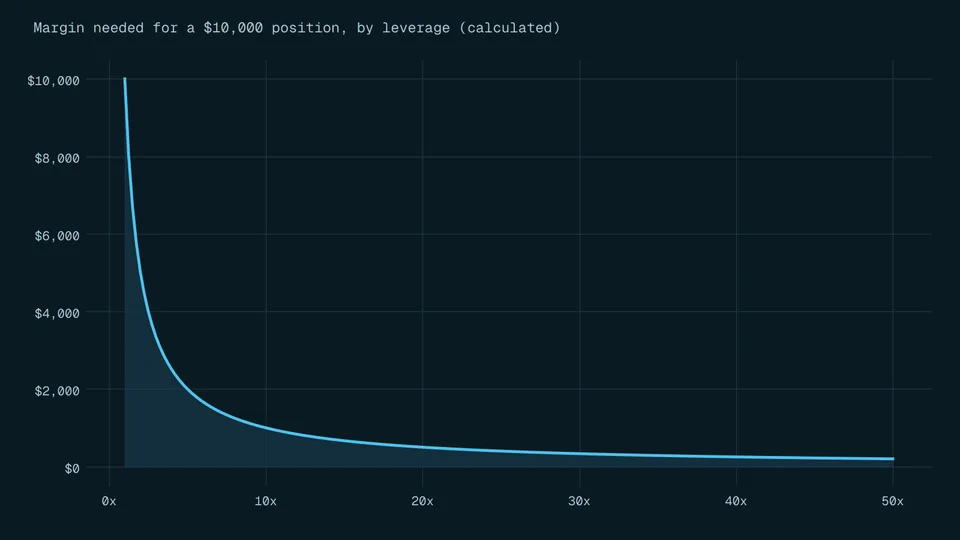Viewport: 960px width, 540px height.
Task: Click the chart title about margin needed
Action: [x=296, y=28]
